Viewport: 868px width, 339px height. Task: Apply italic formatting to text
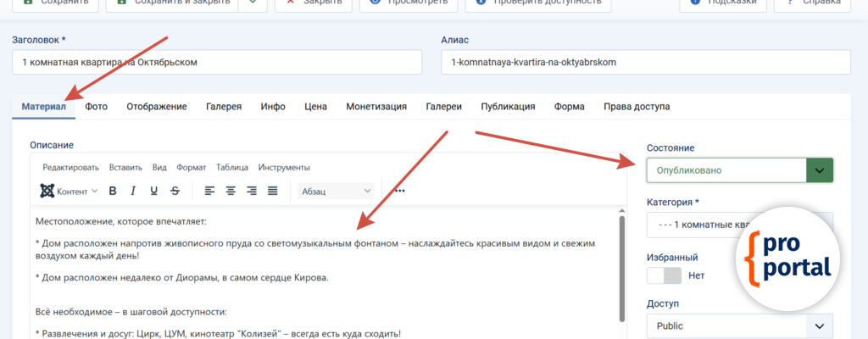[x=133, y=191]
